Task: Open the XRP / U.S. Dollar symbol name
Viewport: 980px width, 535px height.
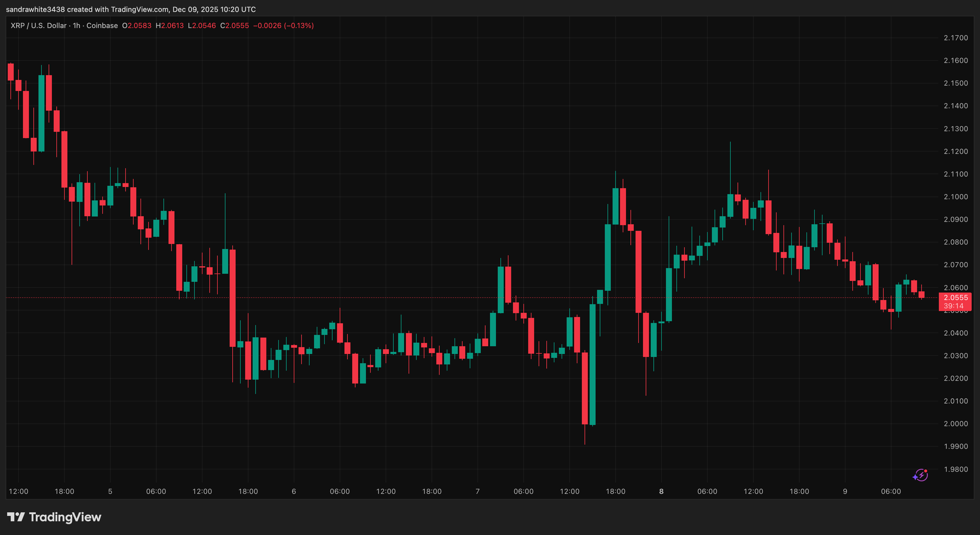Action: coord(38,25)
